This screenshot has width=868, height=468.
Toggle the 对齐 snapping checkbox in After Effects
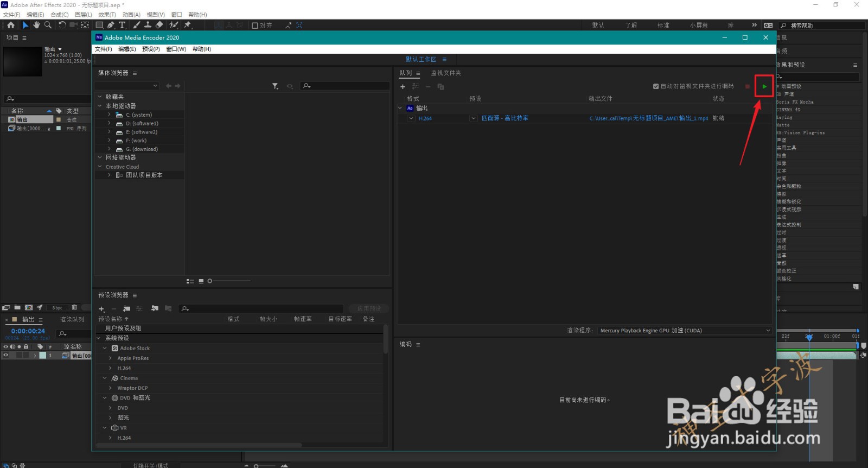click(255, 26)
